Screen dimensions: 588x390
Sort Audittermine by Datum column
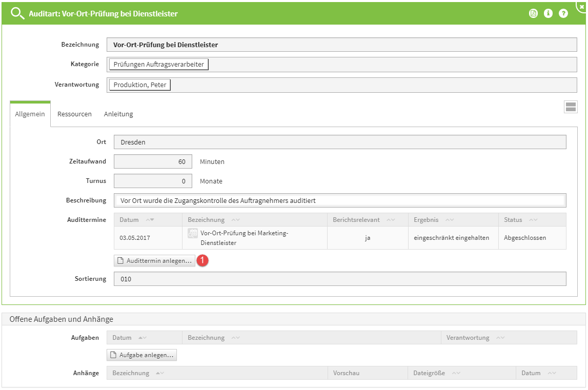[150, 220]
